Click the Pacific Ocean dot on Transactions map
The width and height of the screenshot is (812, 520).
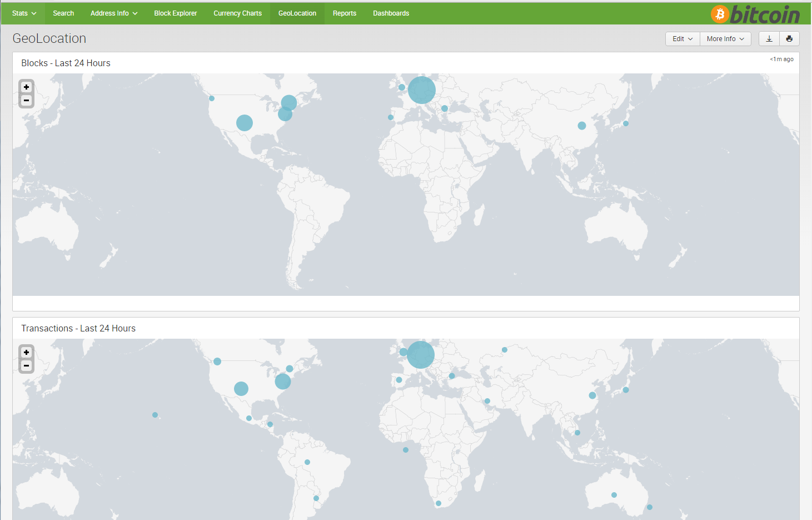(155, 415)
